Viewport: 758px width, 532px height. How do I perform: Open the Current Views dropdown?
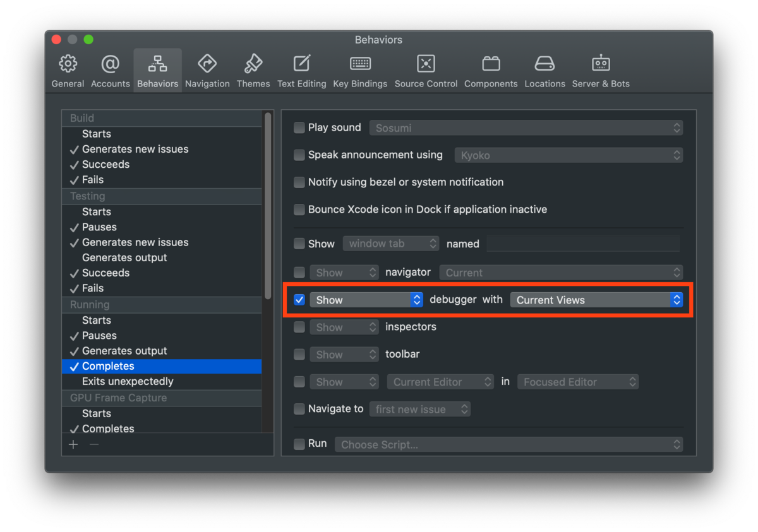[596, 300]
